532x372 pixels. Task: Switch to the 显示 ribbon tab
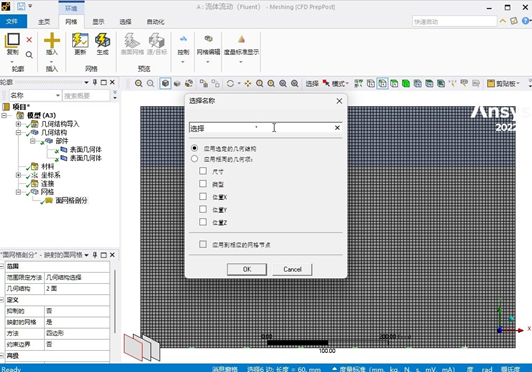click(98, 22)
